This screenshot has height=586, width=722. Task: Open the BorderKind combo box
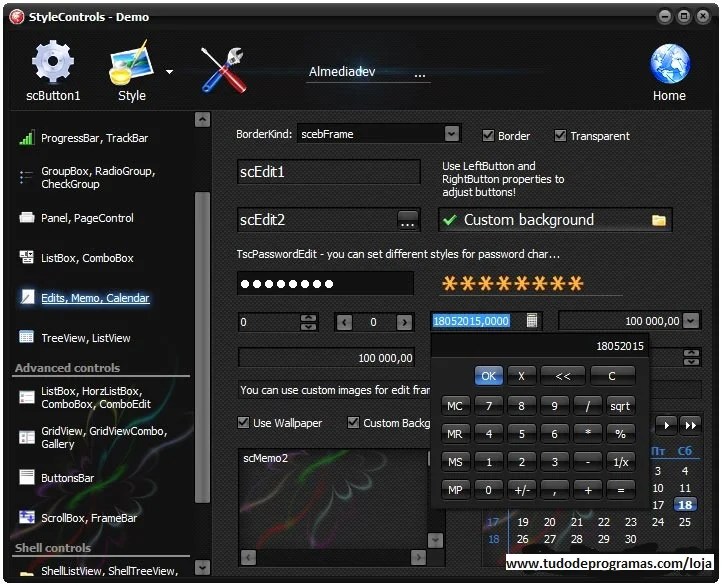tap(378, 134)
